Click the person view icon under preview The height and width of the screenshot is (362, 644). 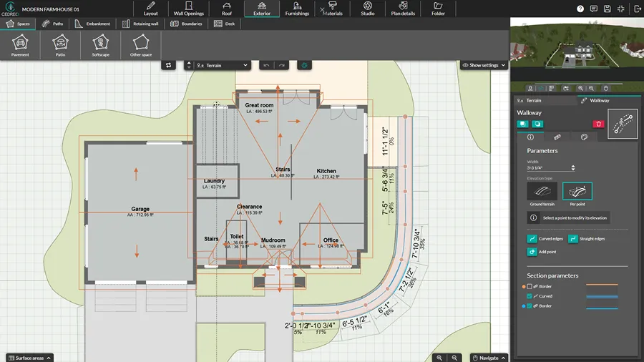530,88
